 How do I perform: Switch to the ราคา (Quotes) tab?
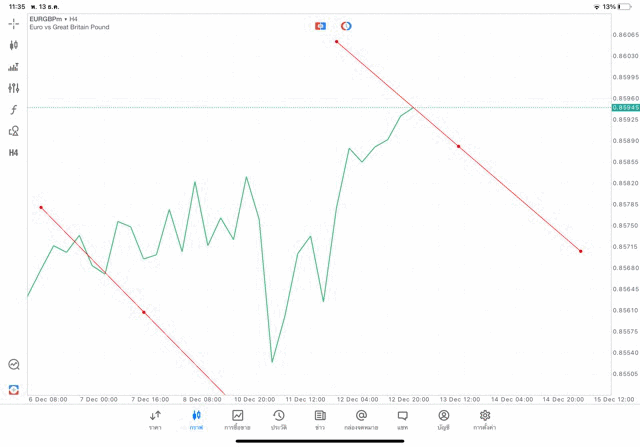pos(155,419)
